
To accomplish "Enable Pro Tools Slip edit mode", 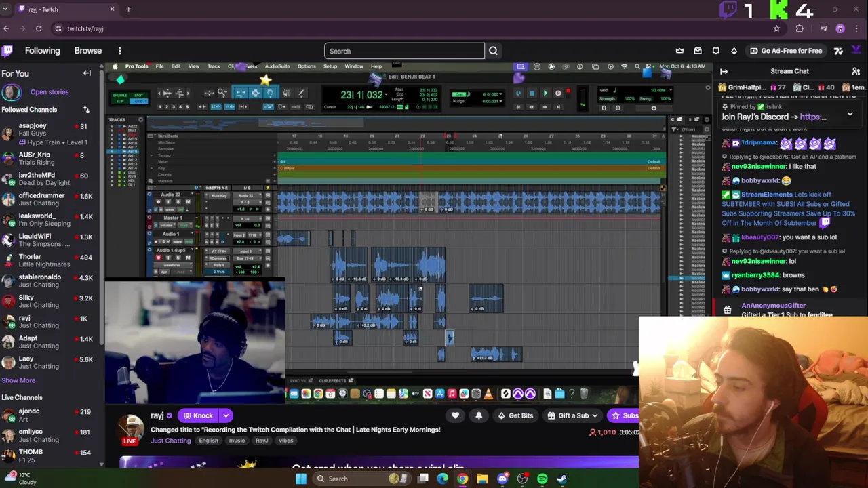I will (120, 102).
